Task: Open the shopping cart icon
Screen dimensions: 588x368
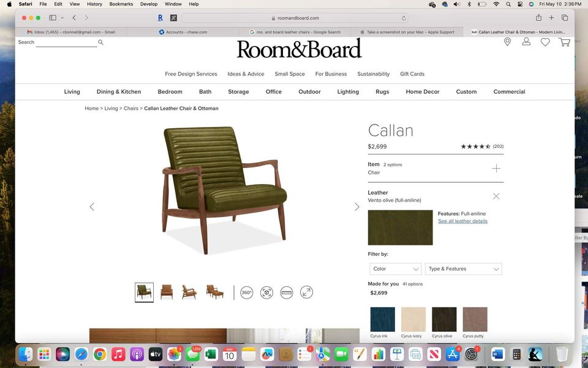Action: point(564,42)
